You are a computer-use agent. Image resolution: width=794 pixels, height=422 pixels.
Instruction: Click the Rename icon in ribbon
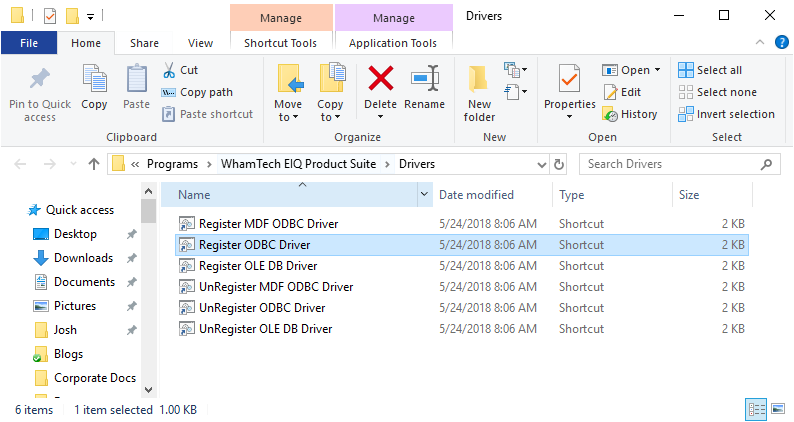pyautogui.click(x=425, y=80)
